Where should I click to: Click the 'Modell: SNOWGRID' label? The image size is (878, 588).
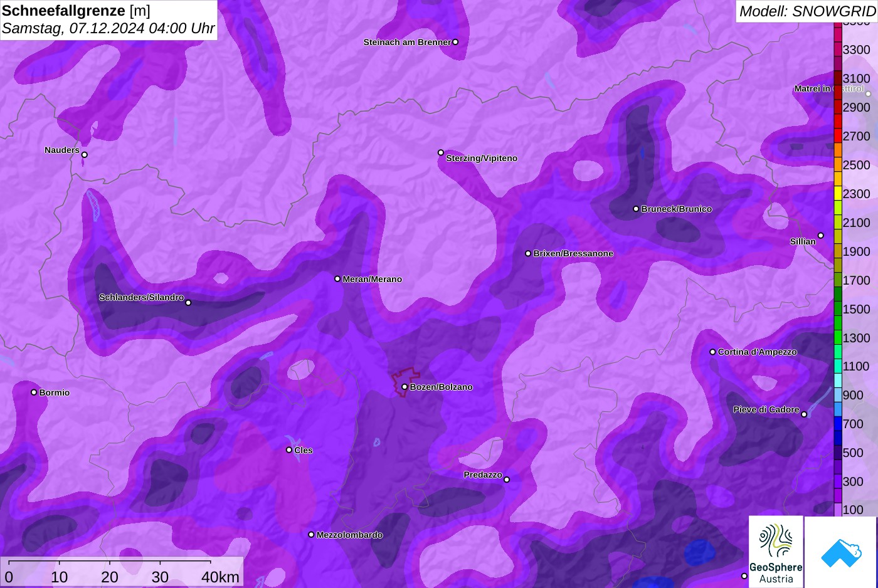click(807, 11)
